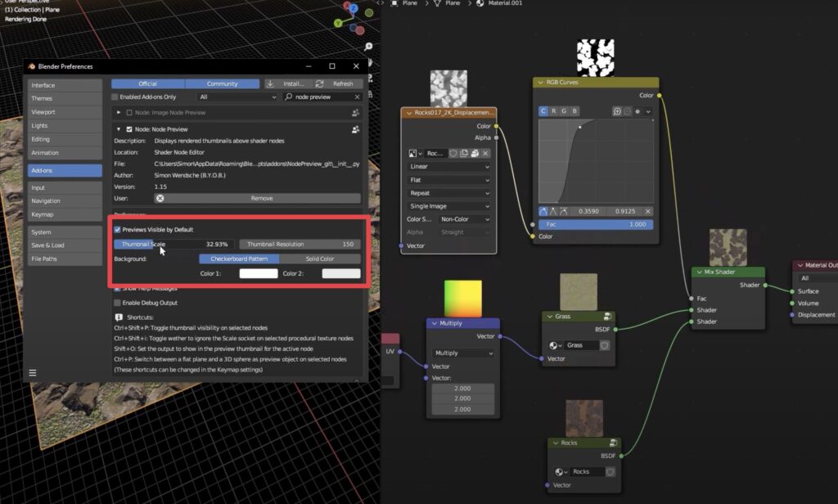Click the Plane mesh icon in the breadcrumb
838x504 pixels.
(438, 3)
